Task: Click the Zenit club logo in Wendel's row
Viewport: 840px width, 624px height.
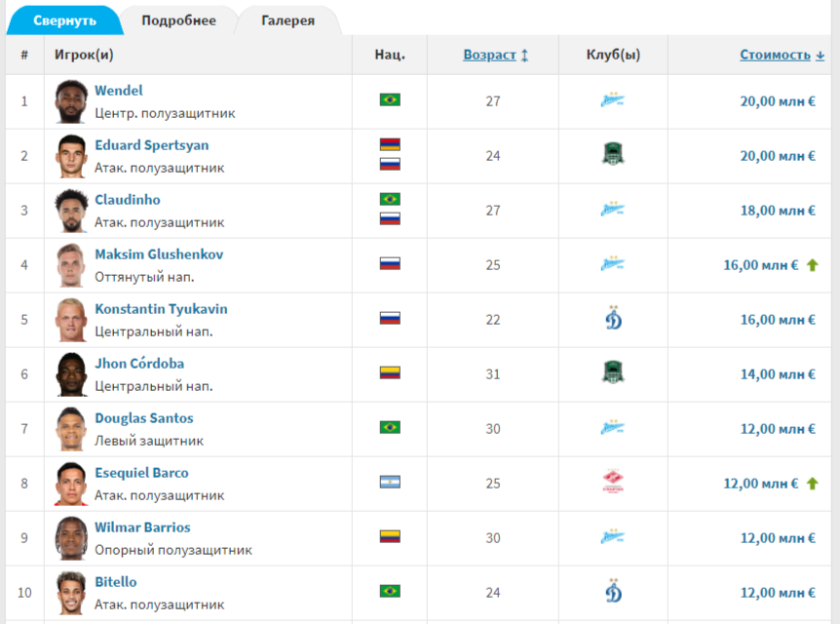Action: [612, 100]
